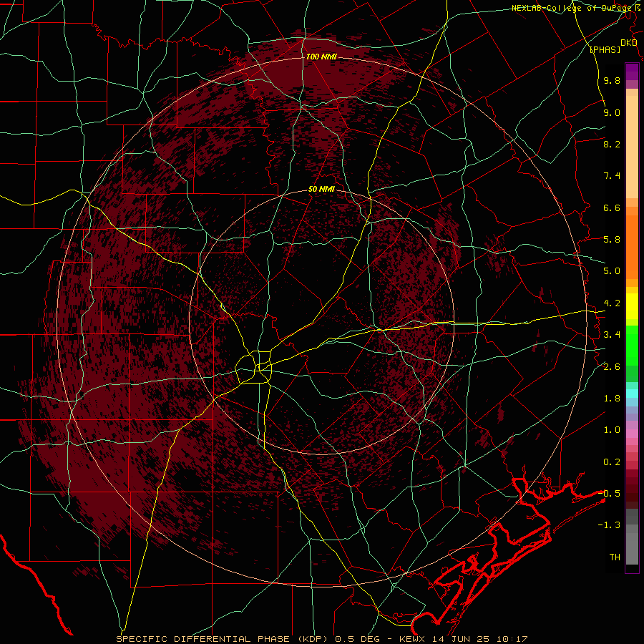Click the 9.0 value on the scale
The image size is (644, 644).
coord(612,112)
